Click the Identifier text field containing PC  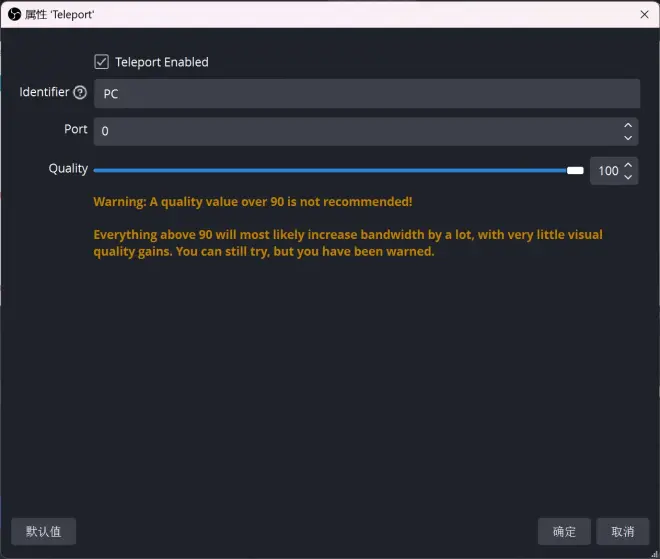[x=367, y=93]
